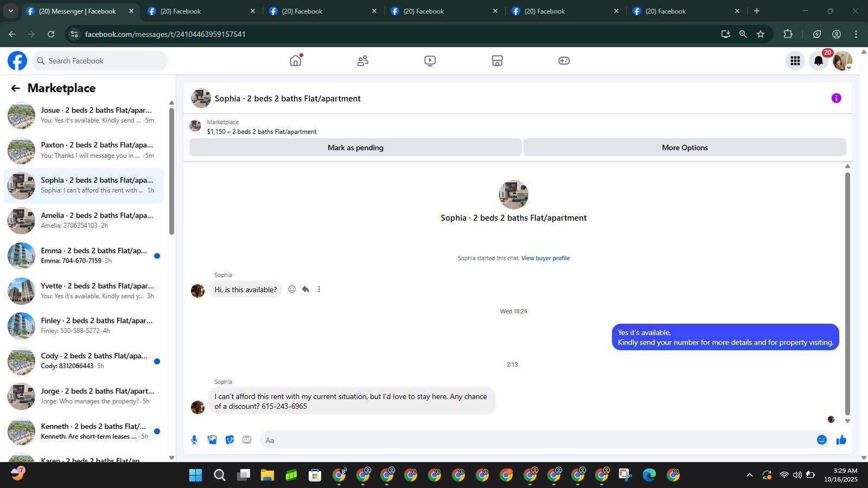Go back in browser
This screenshot has width=868, height=488.
12,34
